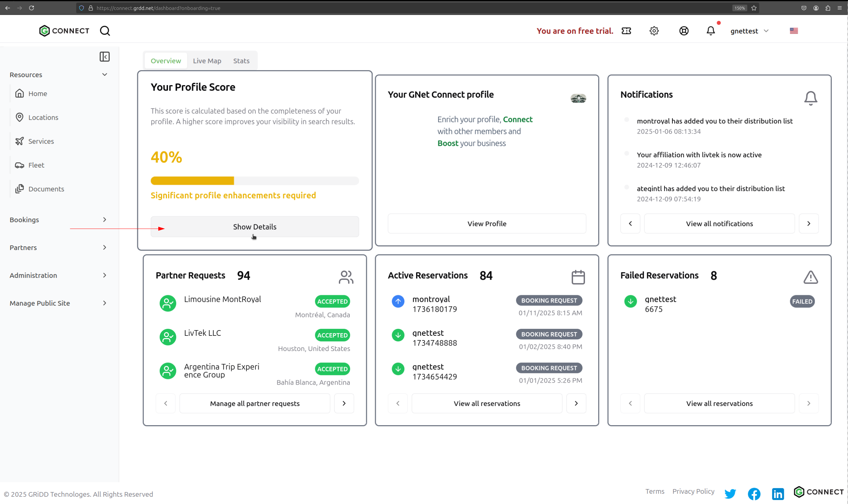848x504 pixels.
Task: Open the notifications bell in header
Action: coord(710,31)
